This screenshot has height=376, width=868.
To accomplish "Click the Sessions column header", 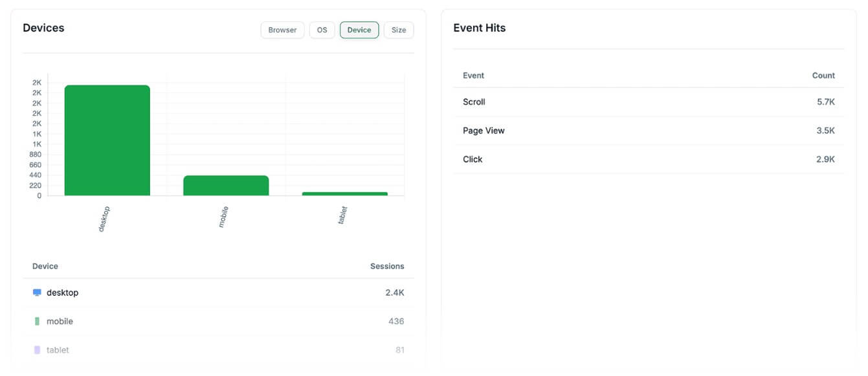I will click(x=387, y=266).
